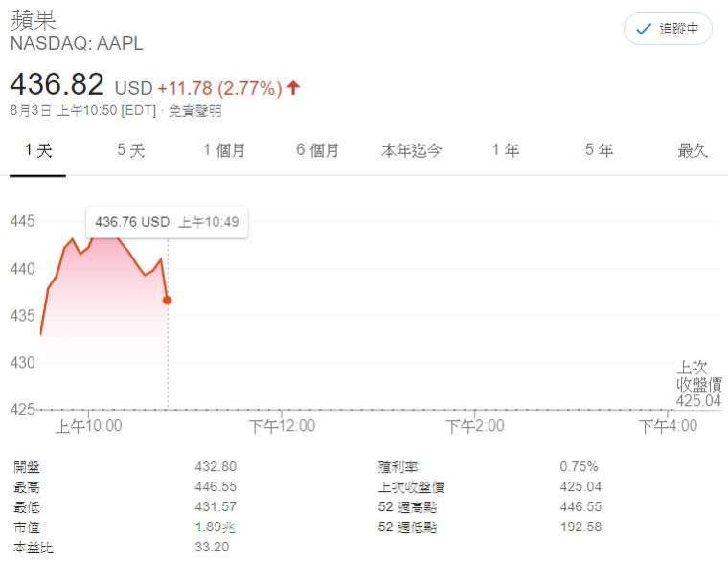Click the 下午12:00 time marker
Viewport: 728px width, 561px height.
(282, 425)
